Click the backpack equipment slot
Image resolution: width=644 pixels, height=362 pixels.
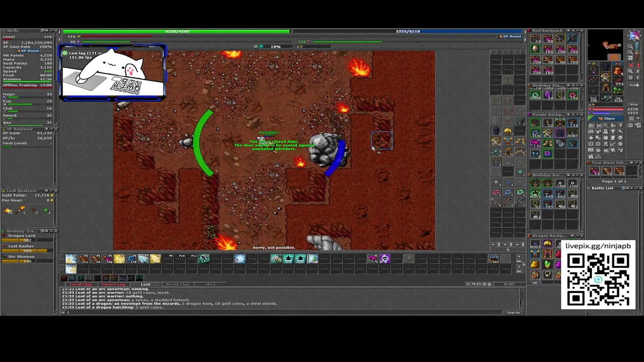coord(617,70)
